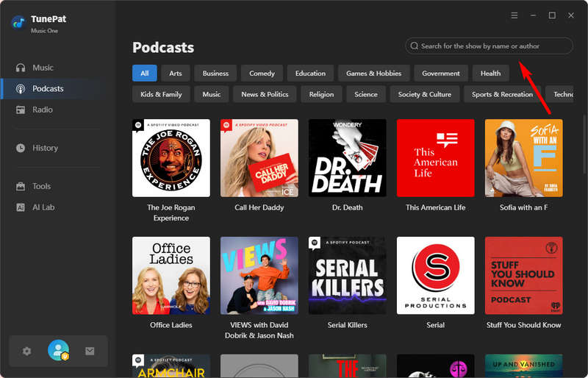Open the Office Ladies cover
Image resolution: width=588 pixels, height=378 pixels.
[171, 276]
